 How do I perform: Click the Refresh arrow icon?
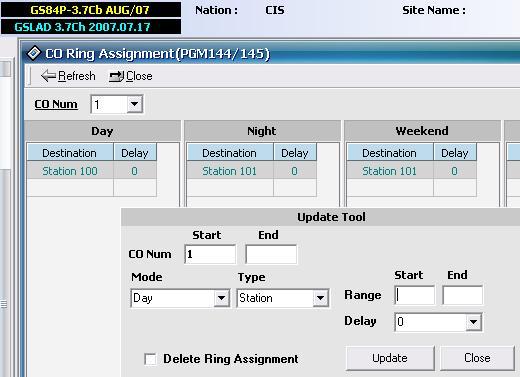click(48, 76)
